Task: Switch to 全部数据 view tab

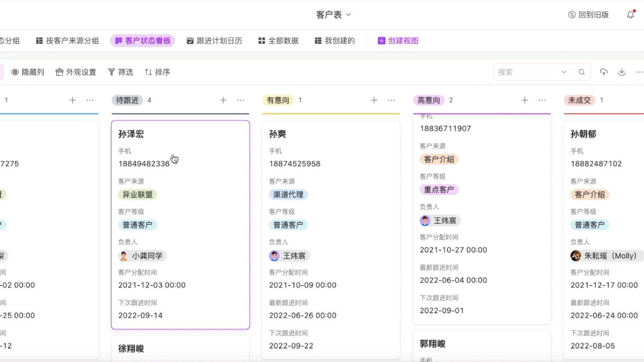Action: point(278,41)
